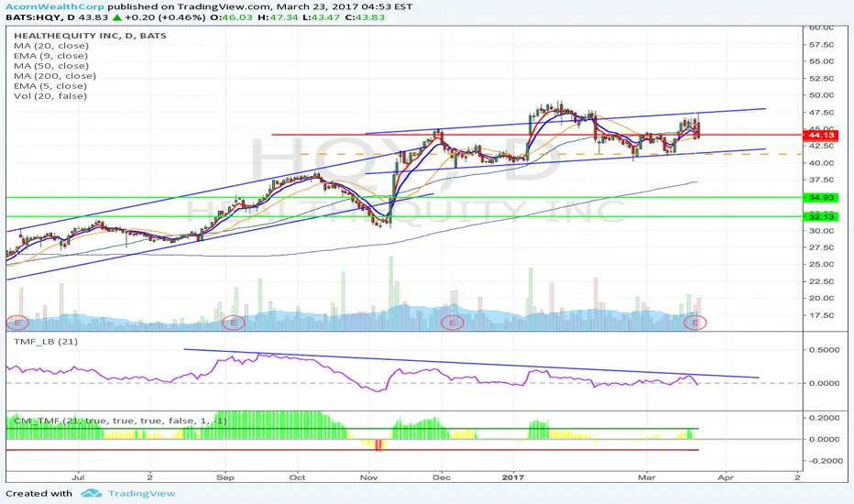Select the MA (200, close) indicator label
The height and width of the screenshot is (504, 854).
(55, 76)
